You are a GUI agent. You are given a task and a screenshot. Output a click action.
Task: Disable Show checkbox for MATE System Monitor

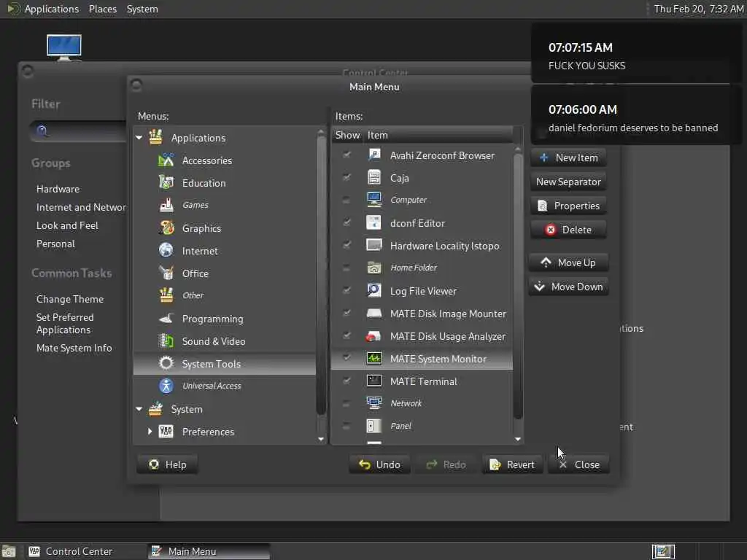click(x=347, y=359)
